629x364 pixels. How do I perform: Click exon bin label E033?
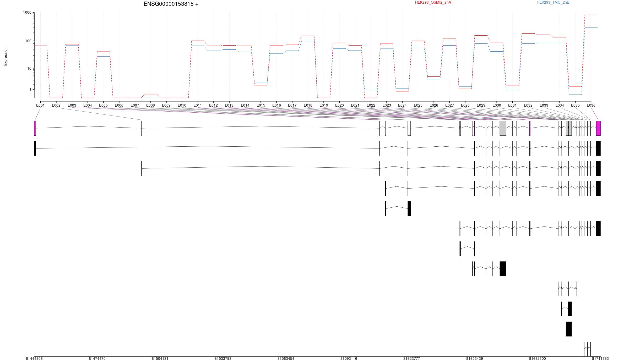544,105
